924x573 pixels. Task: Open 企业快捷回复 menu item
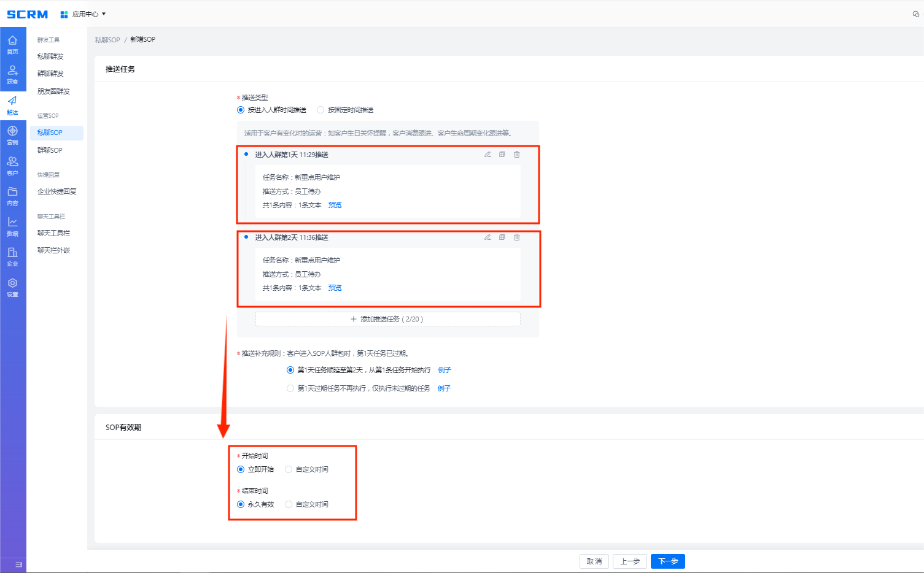(x=56, y=191)
